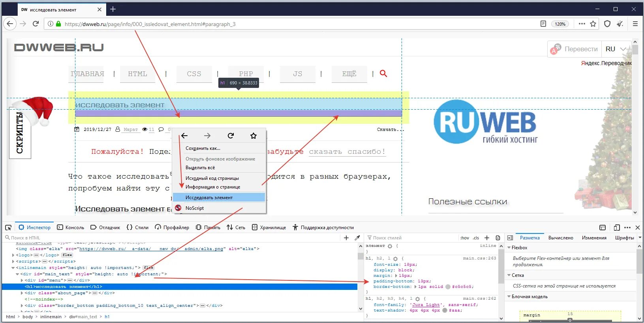Click the bookmark star in the context menu

pyautogui.click(x=253, y=136)
